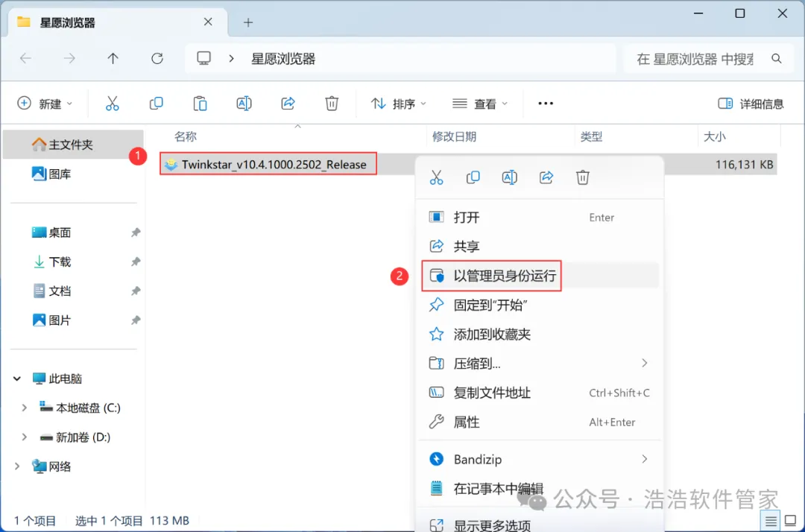The image size is (805, 532).
Task: Click the toolbar Rename icon
Action: 244,104
